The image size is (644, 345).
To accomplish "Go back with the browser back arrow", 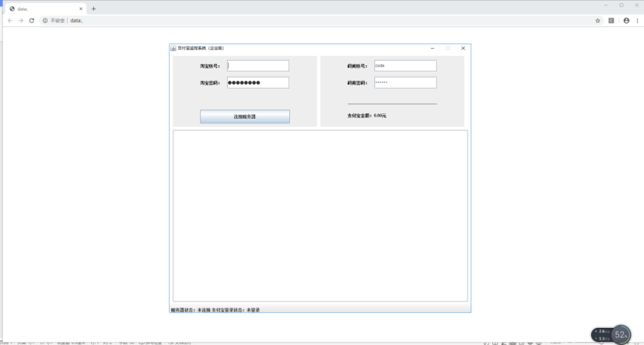I will (10, 20).
